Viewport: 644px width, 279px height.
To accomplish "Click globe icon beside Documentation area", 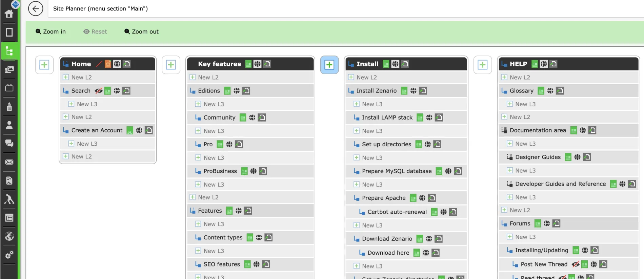I will click(x=583, y=130).
